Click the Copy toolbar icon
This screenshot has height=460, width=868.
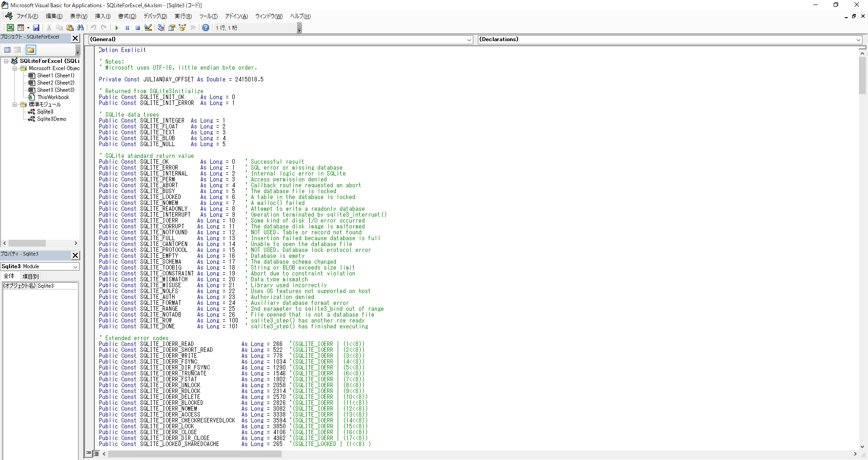[x=59, y=28]
